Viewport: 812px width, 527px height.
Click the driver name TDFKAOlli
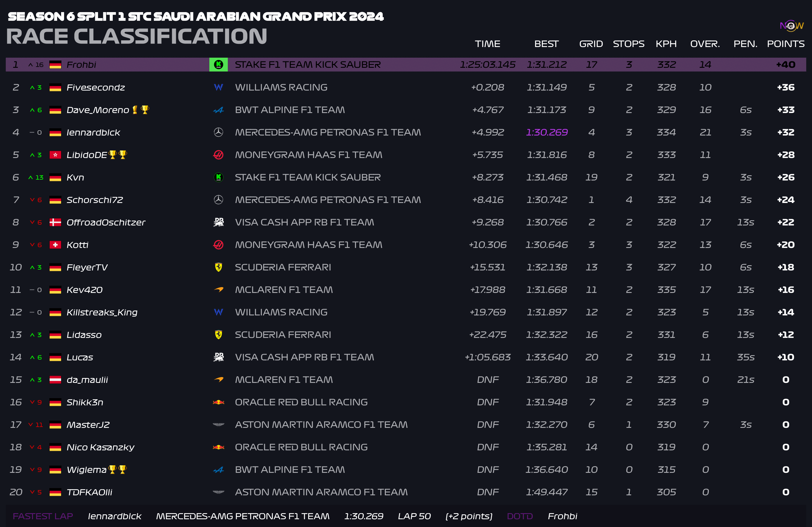(x=89, y=492)
